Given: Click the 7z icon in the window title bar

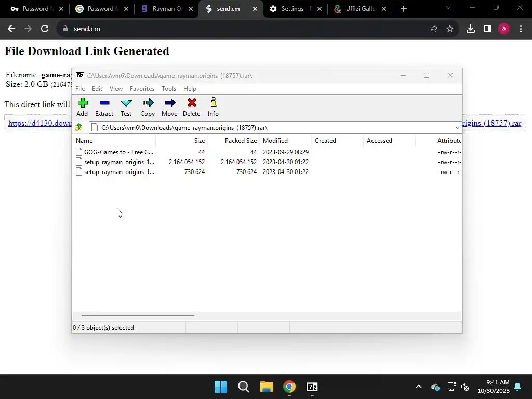Looking at the screenshot, I should 80,76.
